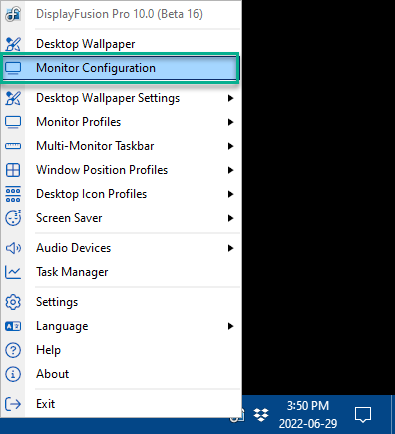Expand Screen Saver submenu arrow
Screen dimensions: 395x434
coord(230,218)
